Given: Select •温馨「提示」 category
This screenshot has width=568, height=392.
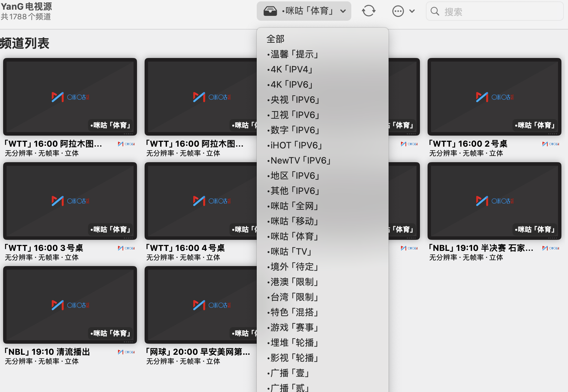Looking at the screenshot, I should point(323,54).
